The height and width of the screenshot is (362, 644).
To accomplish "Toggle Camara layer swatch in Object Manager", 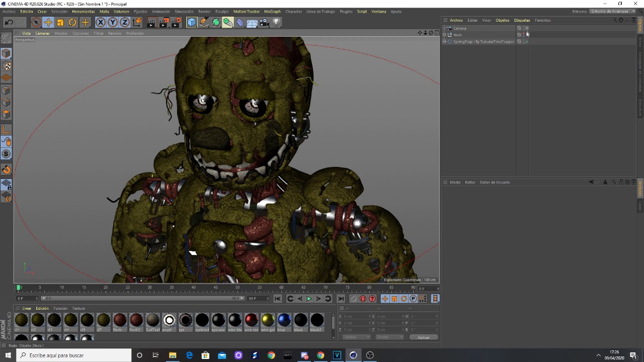I will coord(519,28).
